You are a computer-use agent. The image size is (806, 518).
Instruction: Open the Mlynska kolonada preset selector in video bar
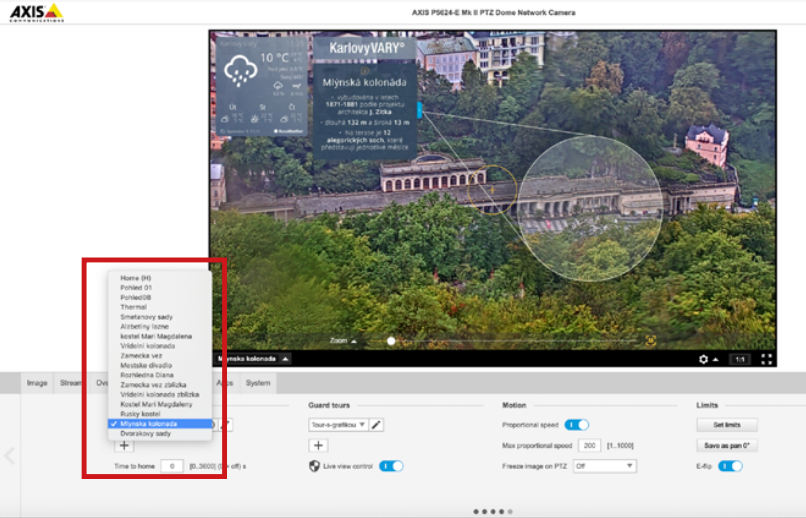tap(254, 358)
